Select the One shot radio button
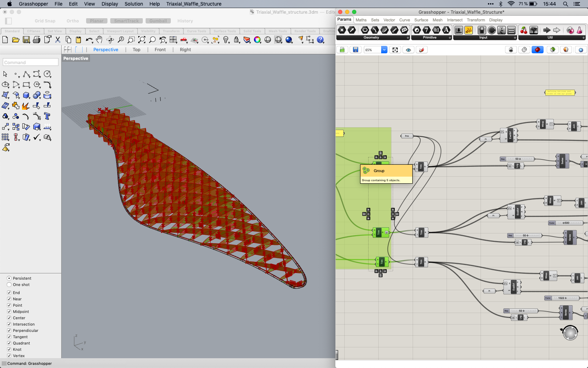The height and width of the screenshot is (368, 588). 9,285
